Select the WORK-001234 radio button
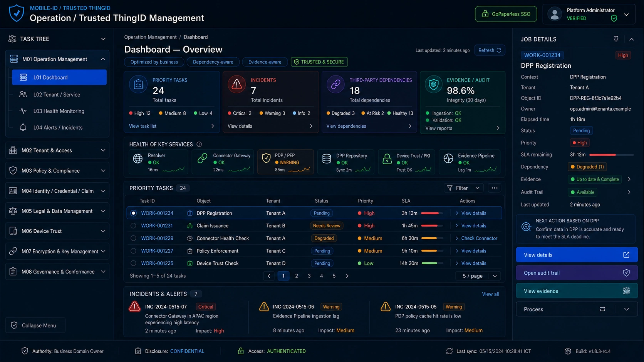Image resolution: width=644 pixels, height=362 pixels. (133, 213)
